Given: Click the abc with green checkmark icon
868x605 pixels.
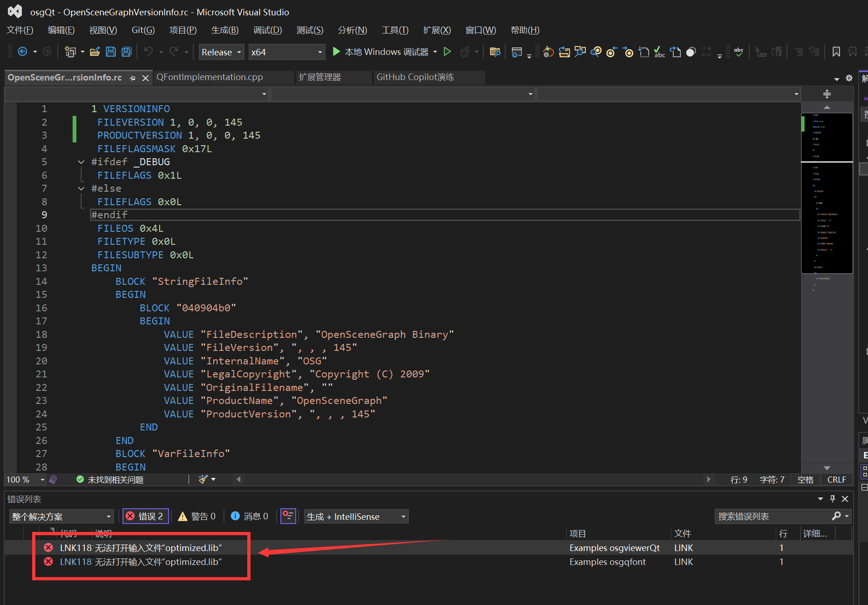Looking at the screenshot, I should [x=659, y=52].
